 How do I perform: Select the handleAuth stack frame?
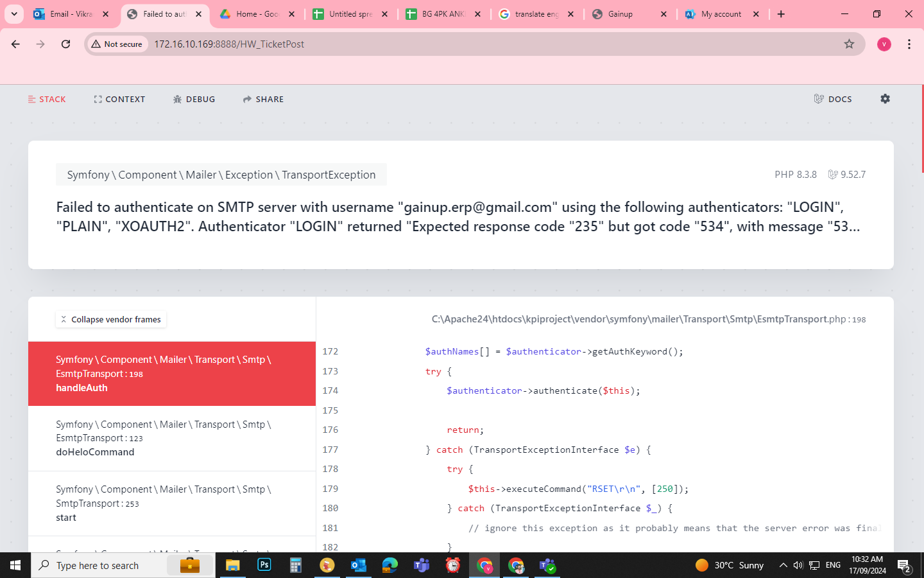point(172,374)
